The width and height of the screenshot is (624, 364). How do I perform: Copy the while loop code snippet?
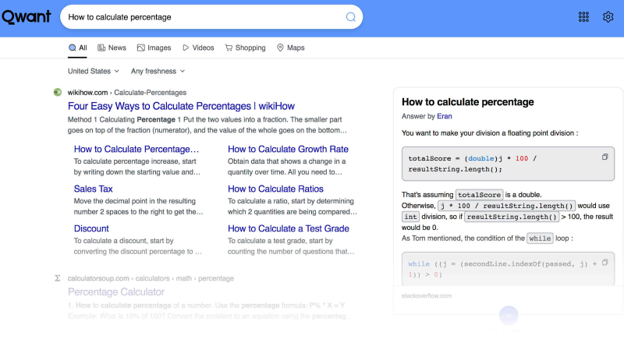[x=604, y=263]
